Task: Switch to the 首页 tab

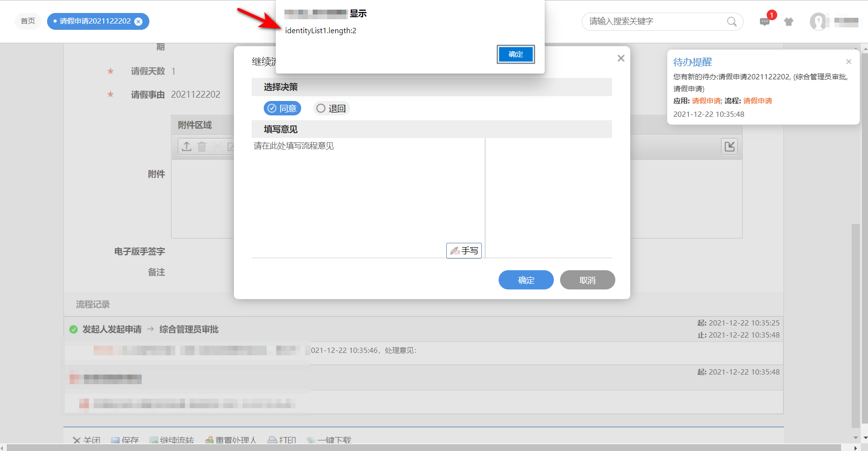Action: (x=28, y=21)
